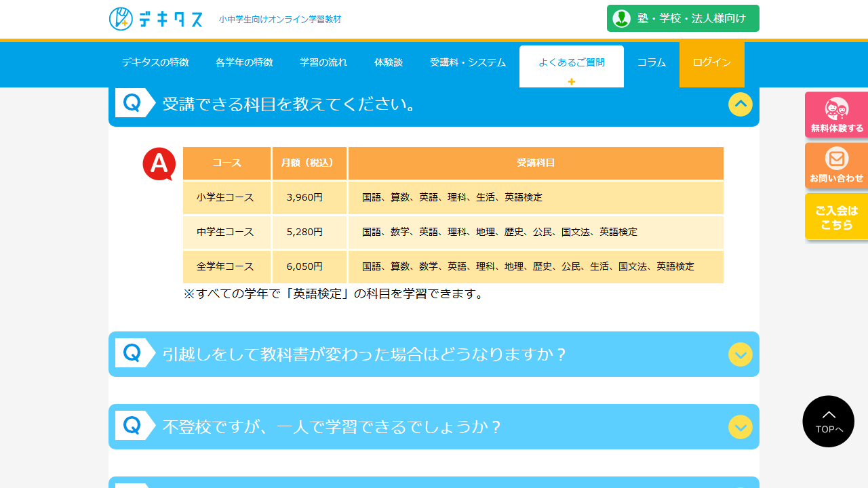Click the 受講科目 column header
This screenshot has height=488, width=868.
pos(536,163)
